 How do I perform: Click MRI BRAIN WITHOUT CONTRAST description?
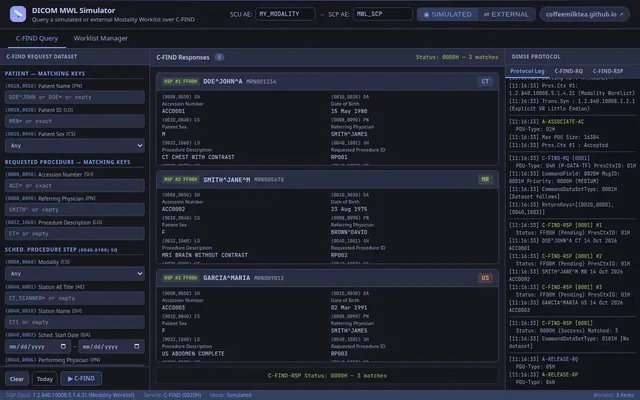point(204,255)
